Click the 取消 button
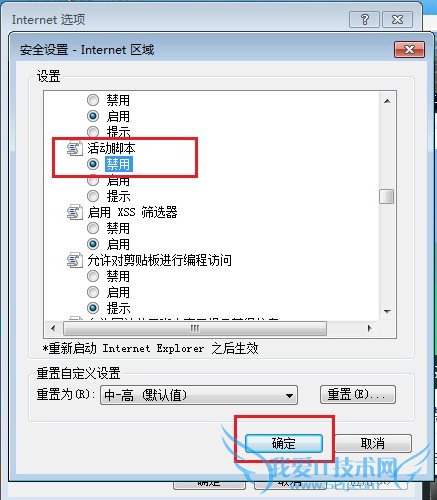 pos(373,443)
